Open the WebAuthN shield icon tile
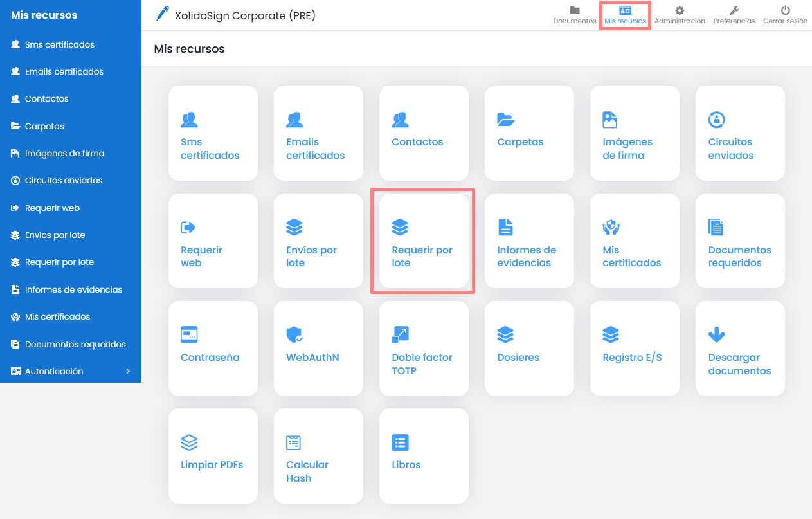 (x=294, y=335)
